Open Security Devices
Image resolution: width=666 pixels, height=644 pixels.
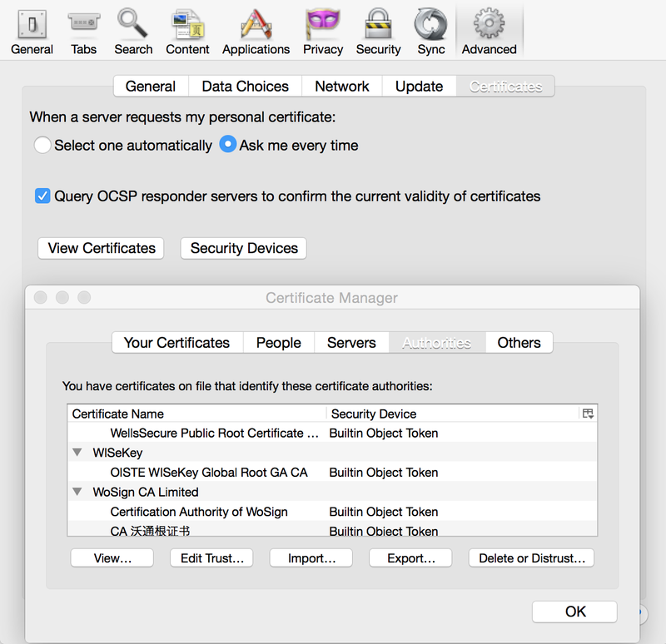(x=244, y=248)
